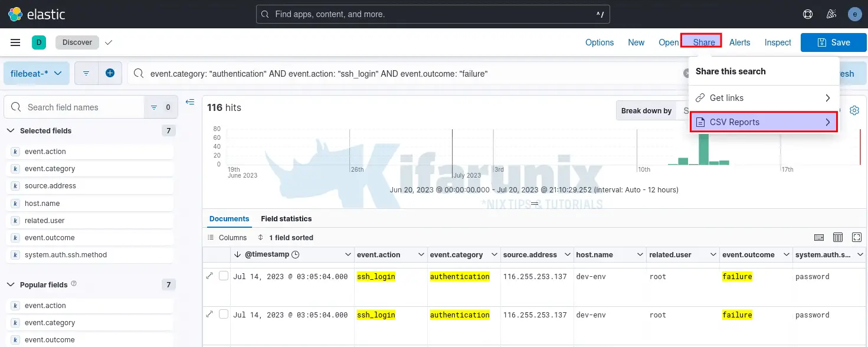Screen dimensions: 868x347
Task: Switch to Field statistics tab
Action: click(286, 218)
